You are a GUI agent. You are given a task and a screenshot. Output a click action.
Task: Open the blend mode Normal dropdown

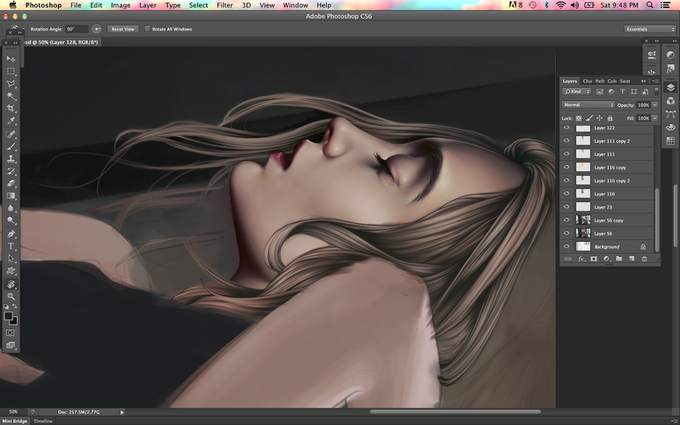[x=588, y=105]
